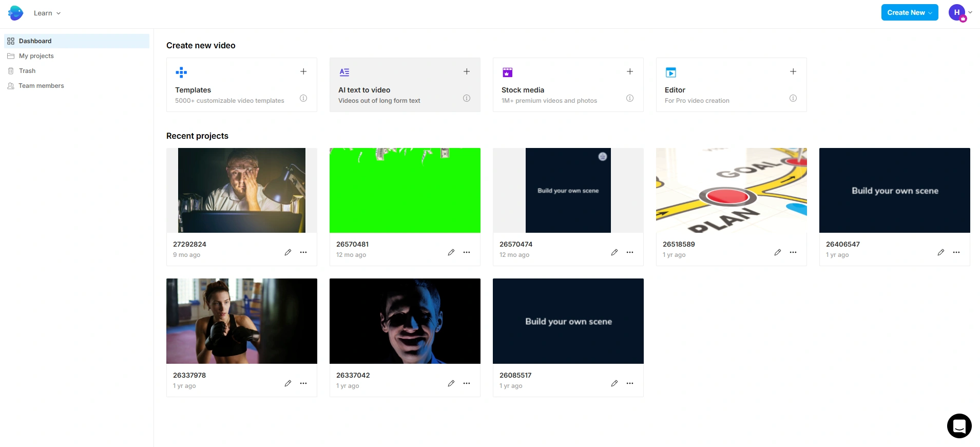Screen dimensions: 980x447
Task: Edit project 26337978 with the pencil icon
Action: (x=288, y=383)
